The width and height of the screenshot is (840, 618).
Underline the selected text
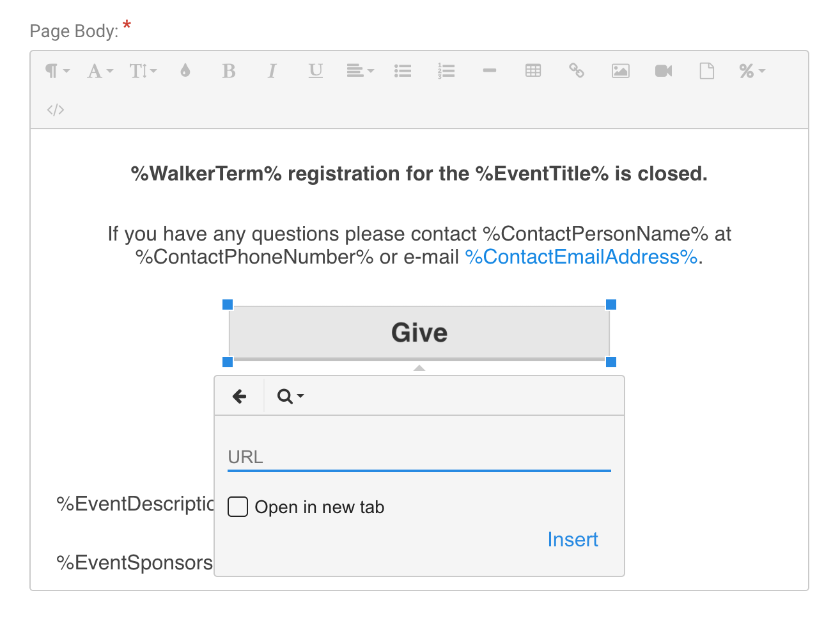(x=315, y=71)
